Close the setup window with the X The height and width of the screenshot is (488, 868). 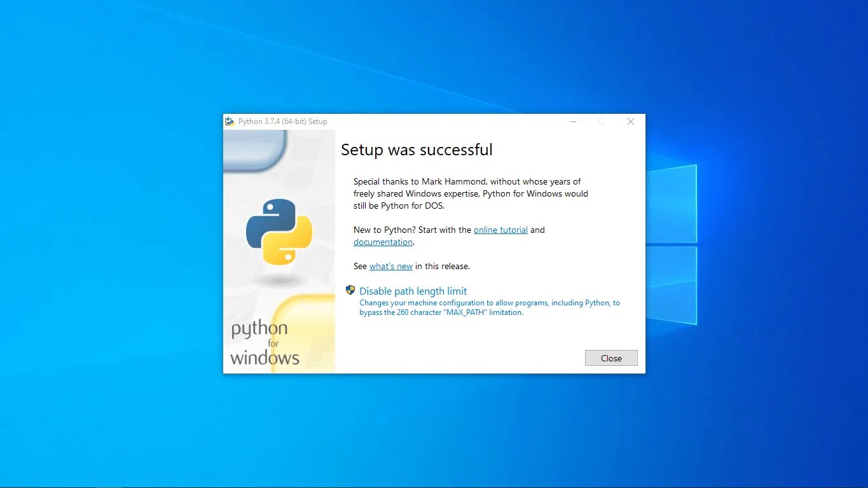tap(630, 122)
